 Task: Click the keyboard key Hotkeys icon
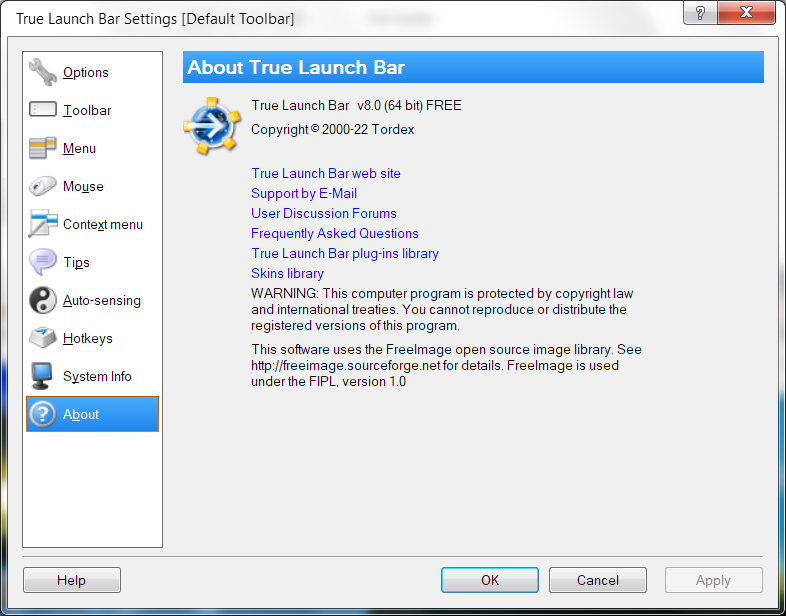tap(43, 338)
